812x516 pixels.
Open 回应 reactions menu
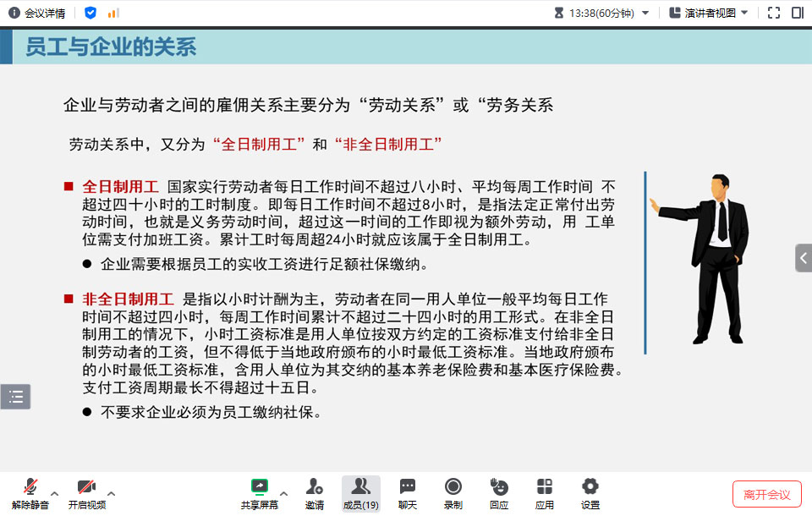pyautogui.click(x=499, y=494)
